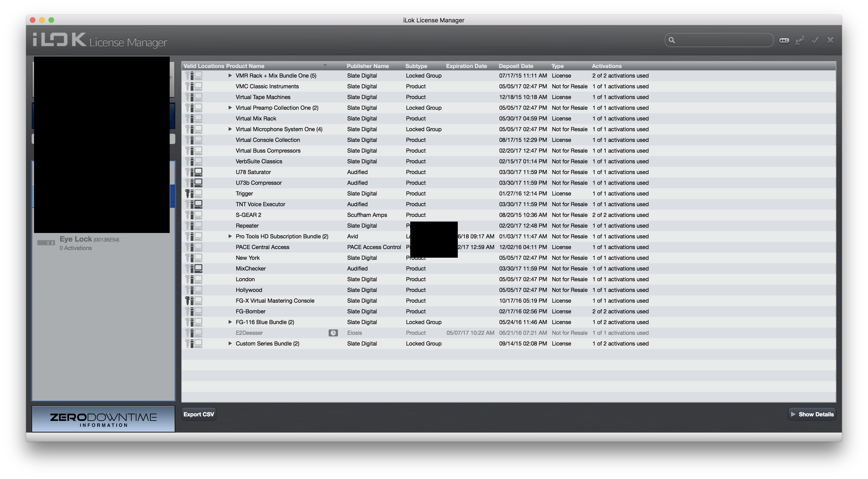The image size is (868, 479).
Task: Click the clock icon on E2Deesser row
Action: pos(333,333)
